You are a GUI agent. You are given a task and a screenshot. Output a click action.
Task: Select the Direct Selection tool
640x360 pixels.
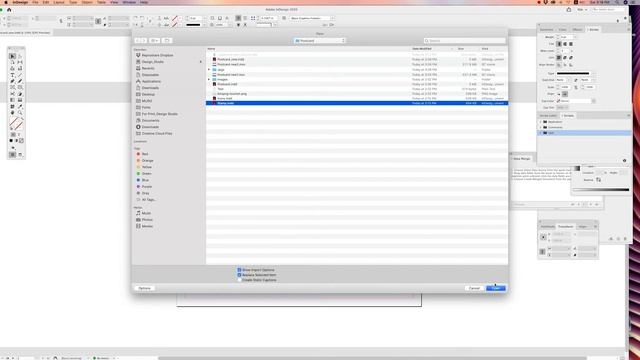20,56
